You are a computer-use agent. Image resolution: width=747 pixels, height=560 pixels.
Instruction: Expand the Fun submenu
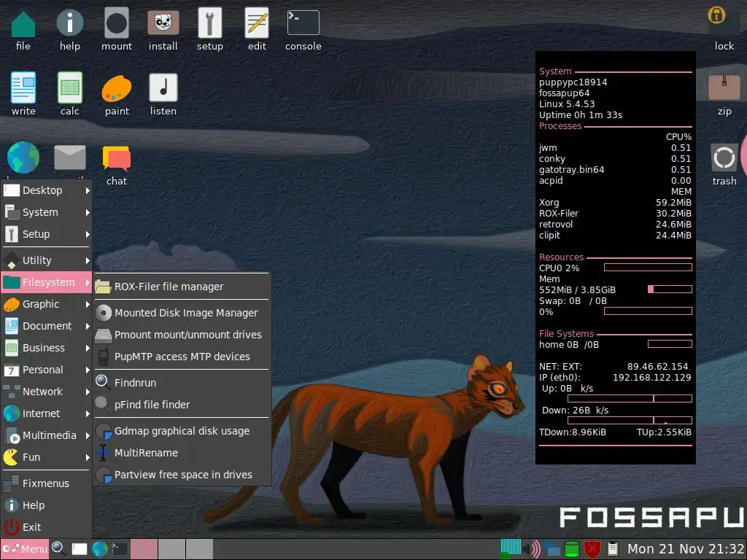click(46, 458)
